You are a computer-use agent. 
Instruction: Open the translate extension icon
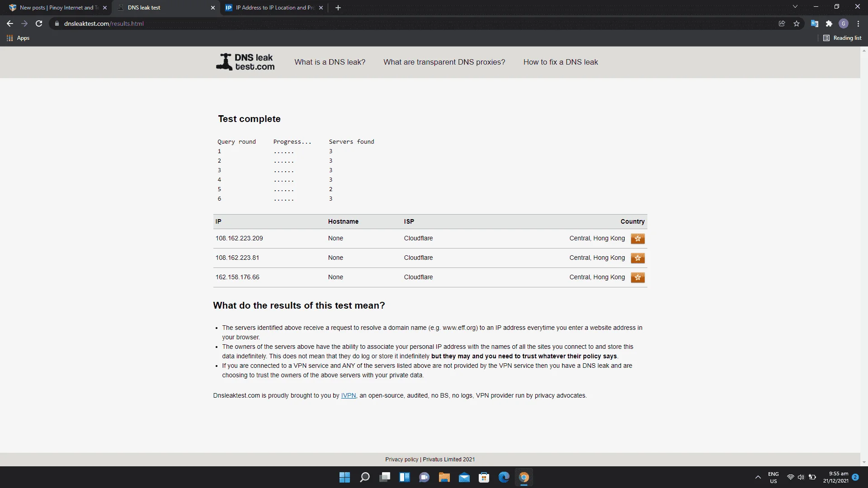815,23
